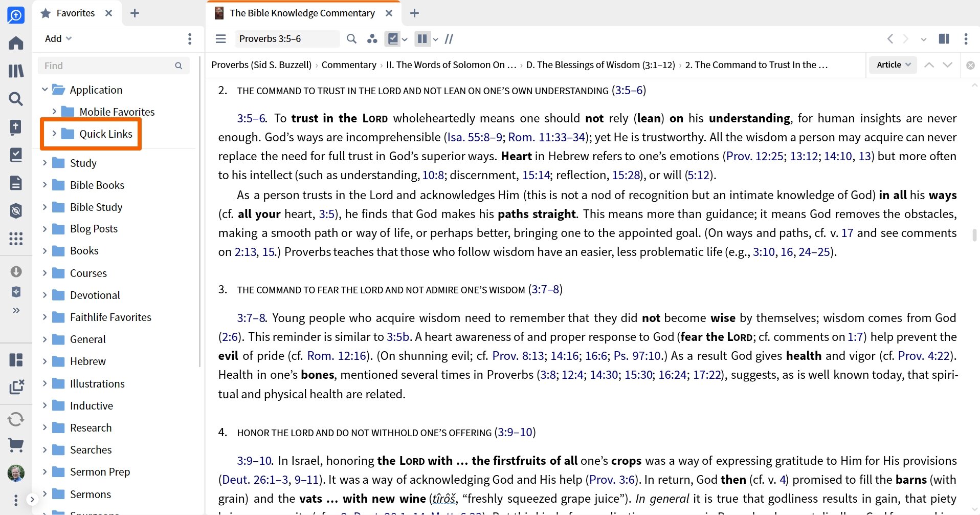
Task: Click the Proverbs 3:5–6 reference box
Action: click(286, 39)
